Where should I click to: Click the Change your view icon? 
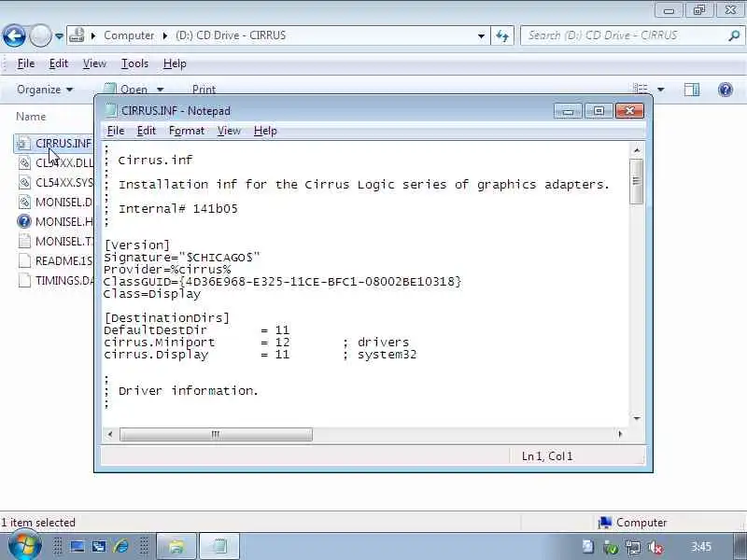click(x=641, y=89)
